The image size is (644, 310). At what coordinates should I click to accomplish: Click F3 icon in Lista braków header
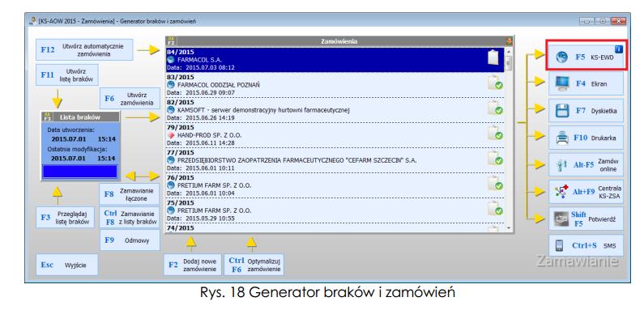point(47,117)
